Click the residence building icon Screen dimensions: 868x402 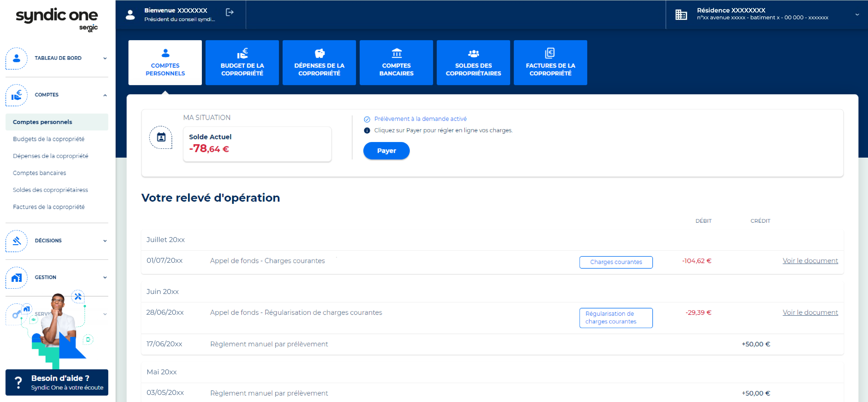click(681, 14)
